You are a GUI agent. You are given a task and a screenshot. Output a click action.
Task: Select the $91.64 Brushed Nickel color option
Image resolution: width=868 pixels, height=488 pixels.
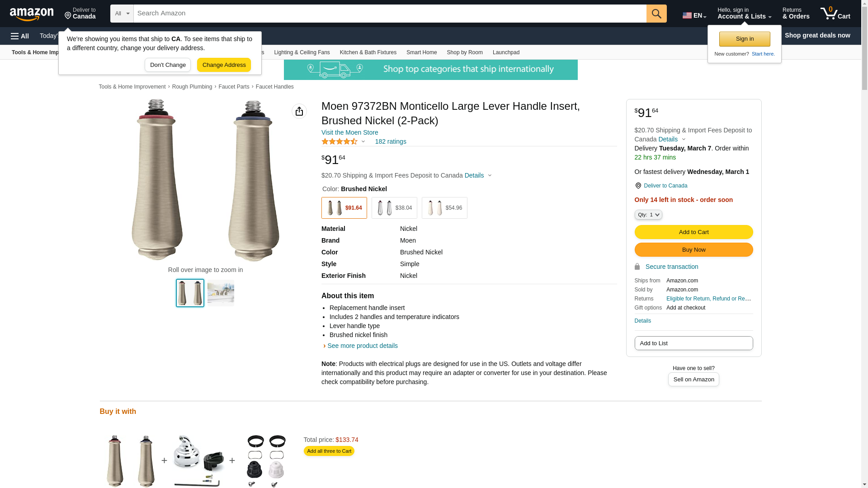pos(344,208)
